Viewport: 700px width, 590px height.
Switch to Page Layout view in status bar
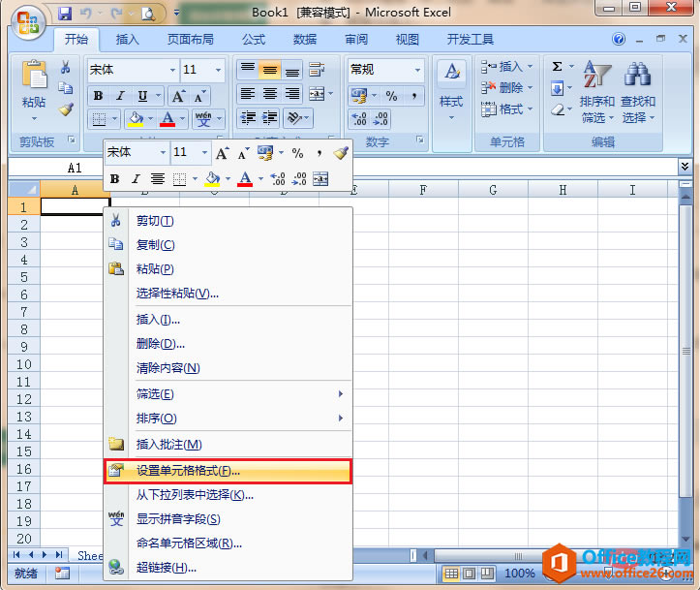tap(469, 573)
